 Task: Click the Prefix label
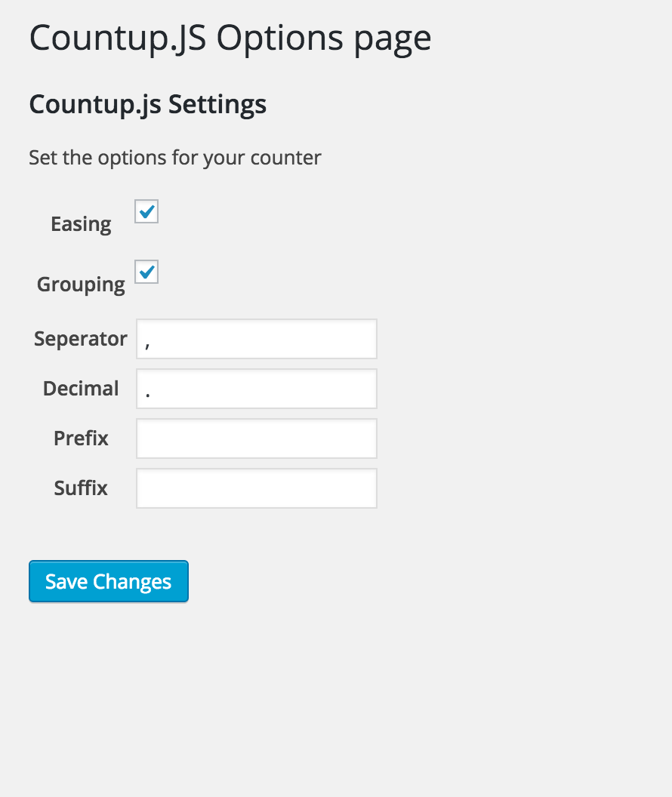tap(81, 439)
